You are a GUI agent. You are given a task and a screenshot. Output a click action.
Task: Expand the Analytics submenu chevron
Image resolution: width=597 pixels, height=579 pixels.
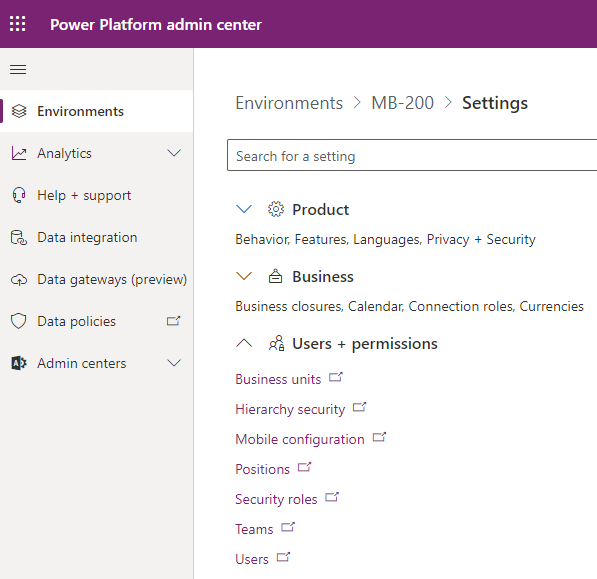pyautogui.click(x=174, y=153)
